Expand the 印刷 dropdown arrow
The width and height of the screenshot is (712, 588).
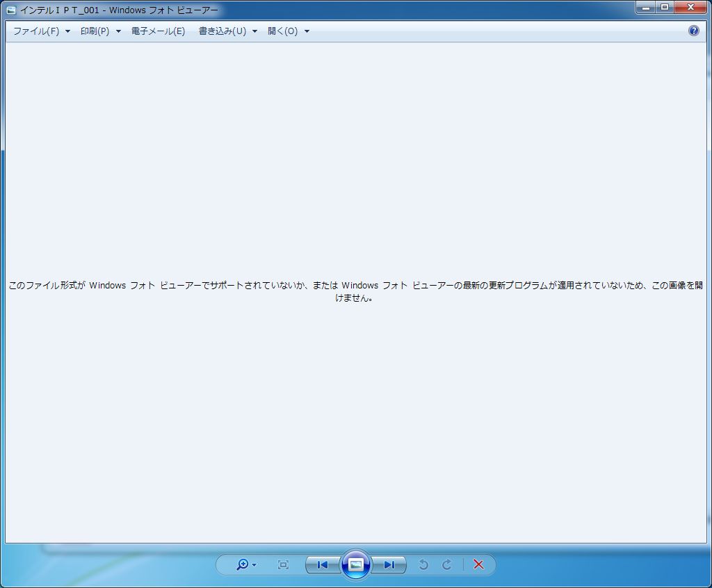[118, 31]
